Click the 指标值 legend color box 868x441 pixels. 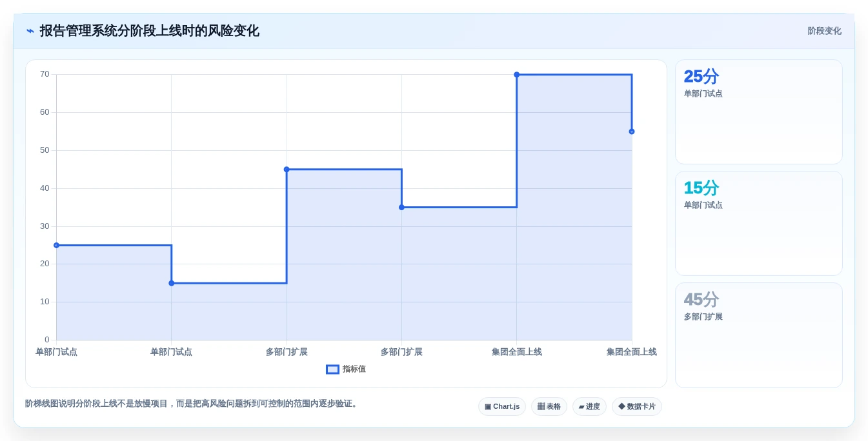click(x=332, y=369)
